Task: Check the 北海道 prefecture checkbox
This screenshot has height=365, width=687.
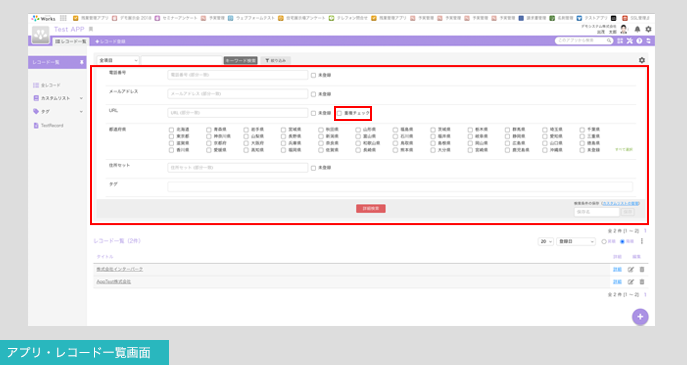Action: pos(171,130)
